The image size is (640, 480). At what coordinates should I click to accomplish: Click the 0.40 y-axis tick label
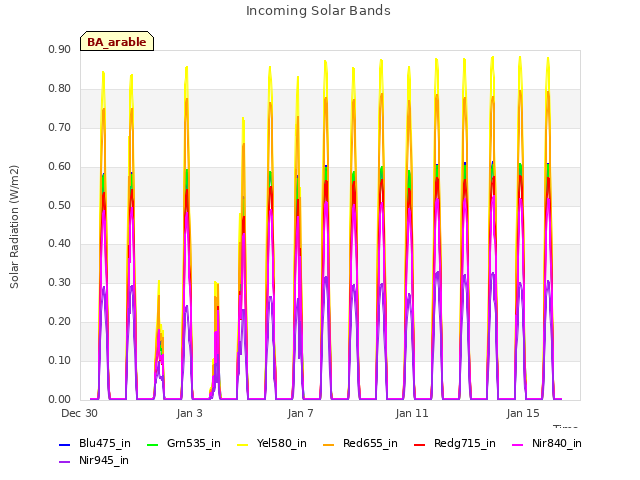click(x=59, y=243)
